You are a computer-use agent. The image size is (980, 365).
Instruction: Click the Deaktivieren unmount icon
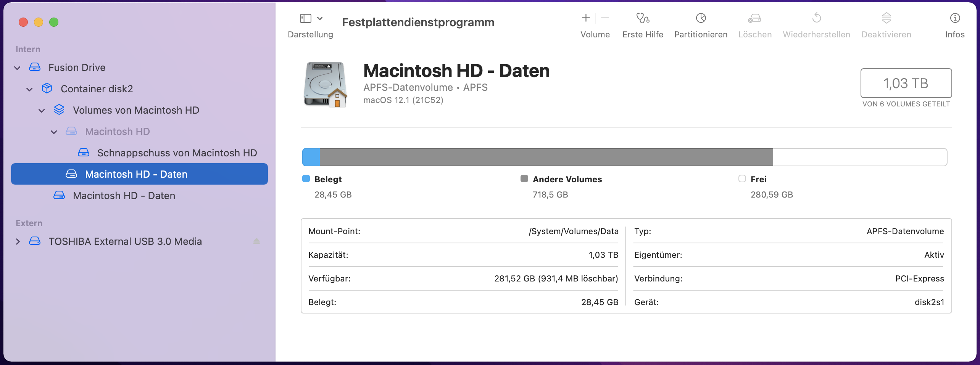[886, 18]
